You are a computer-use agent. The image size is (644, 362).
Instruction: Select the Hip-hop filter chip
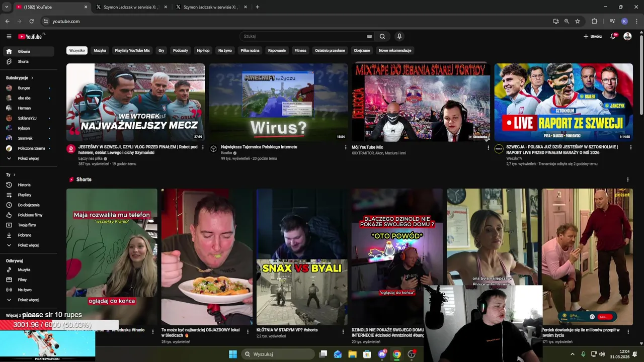tap(203, 50)
